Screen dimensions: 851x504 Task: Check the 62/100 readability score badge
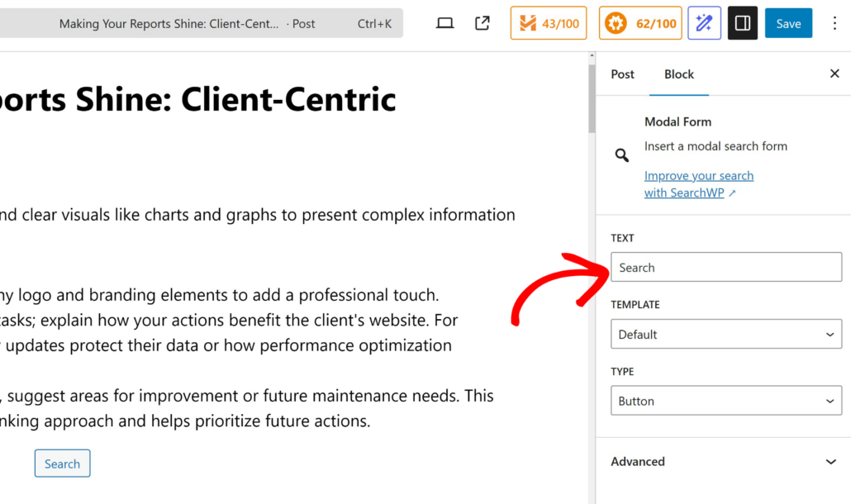pyautogui.click(x=639, y=23)
